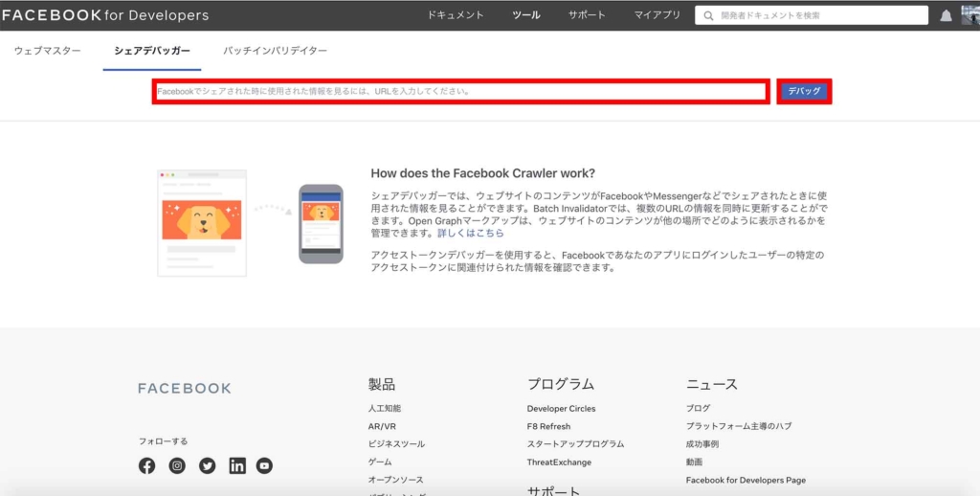Image resolution: width=980 pixels, height=496 pixels.
Task: Open the スタートアッププログラム link
Action: (x=575, y=444)
